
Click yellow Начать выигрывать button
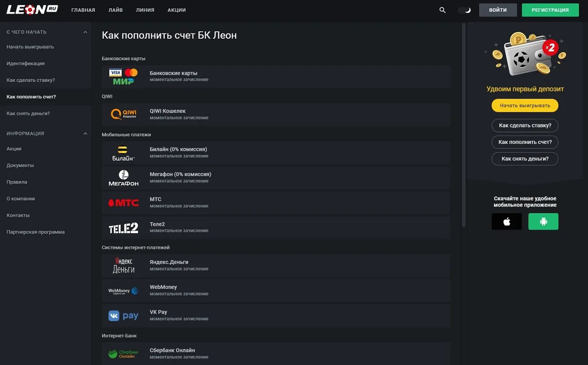(x=525, y=105)
